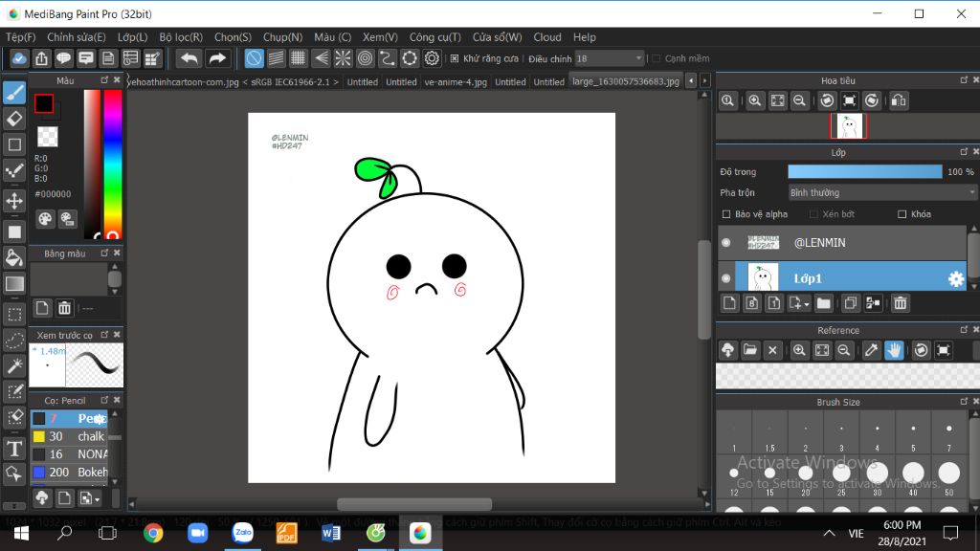Zoom out in the navigator panel
The height and width of the screenshot is (551, 980).
point(799,100)
